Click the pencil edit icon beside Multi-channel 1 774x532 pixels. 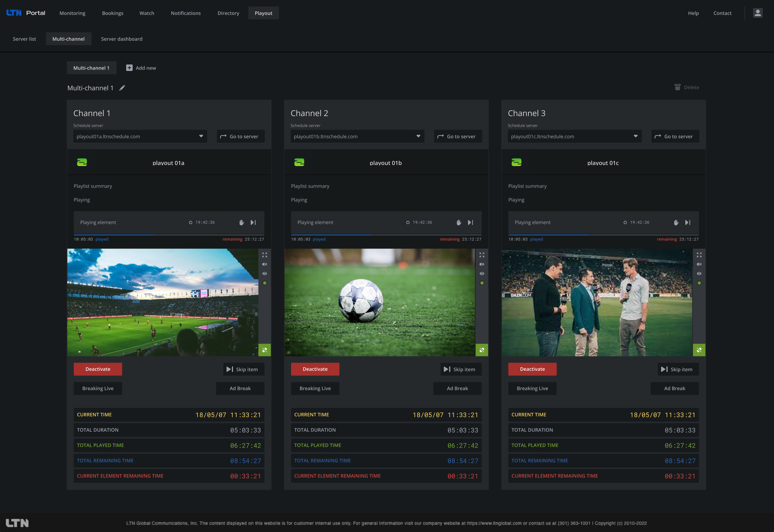pyautogui.click(x=122, y=88)
